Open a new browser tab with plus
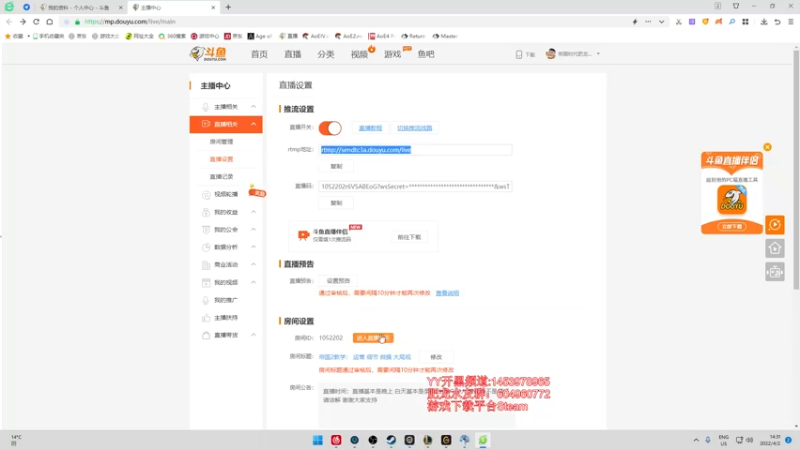The width and height of the screenshot is (800, 450). (228, 7)
